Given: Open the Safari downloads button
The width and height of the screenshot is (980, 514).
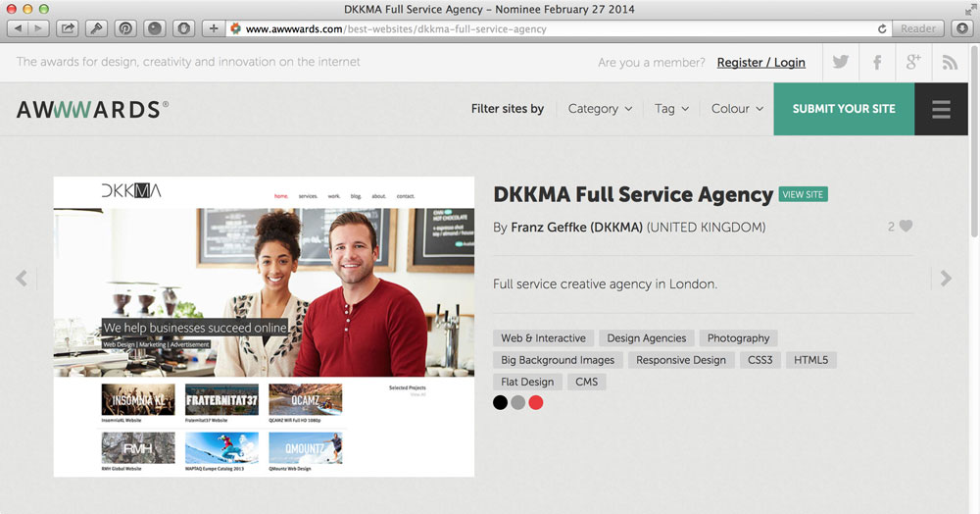Looking at the screenshot, I should (962, 28).
